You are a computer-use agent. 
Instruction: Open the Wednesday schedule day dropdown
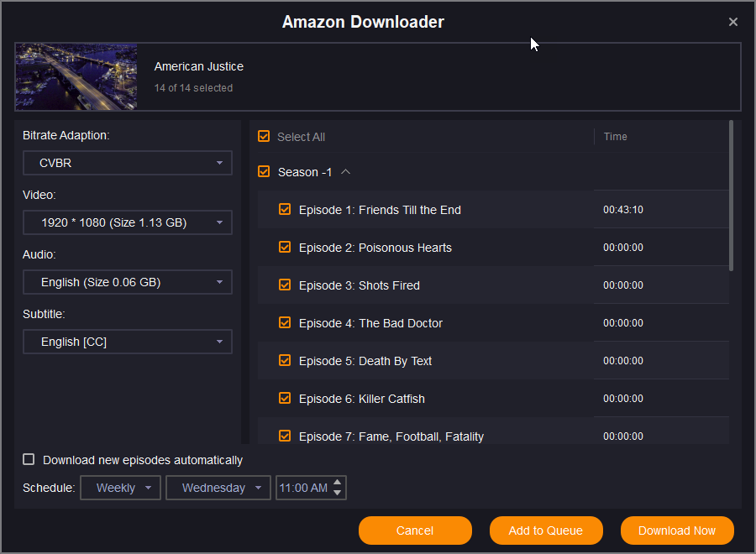click(x=218, y=488)
